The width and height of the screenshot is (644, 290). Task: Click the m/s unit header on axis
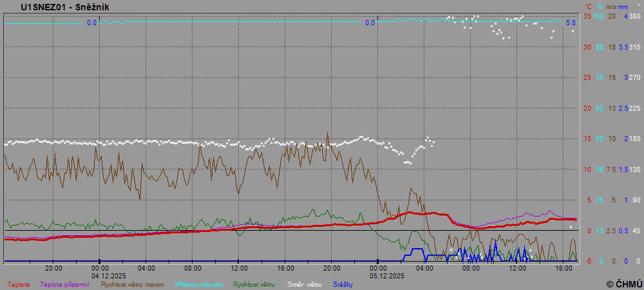611,7
